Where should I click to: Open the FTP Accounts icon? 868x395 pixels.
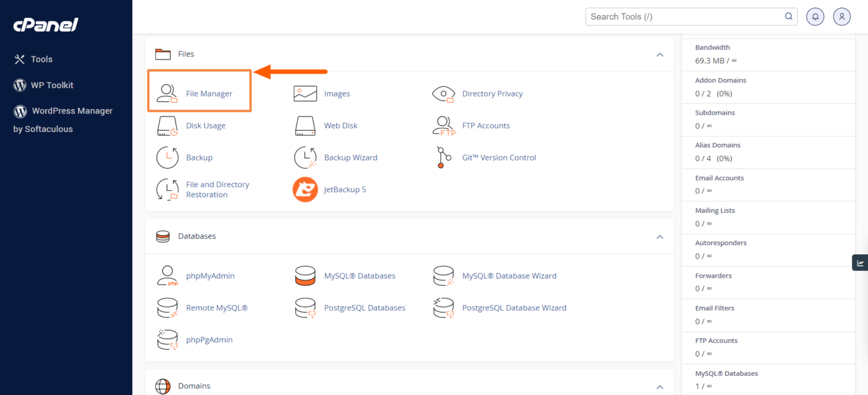pos(443,125)
